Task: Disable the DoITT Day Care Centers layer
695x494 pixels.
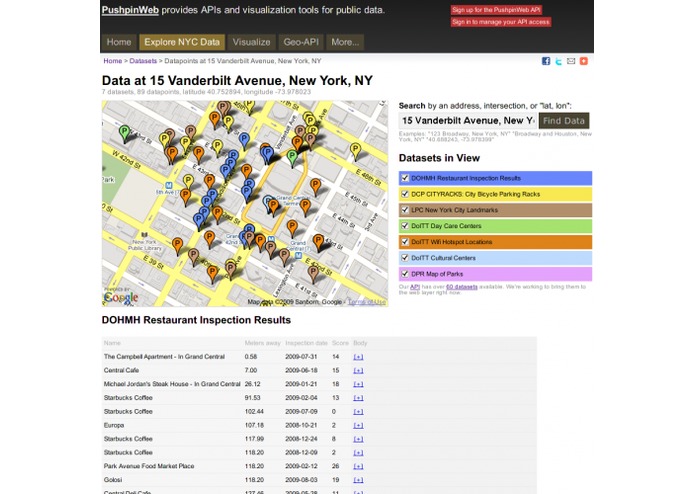Action: click(404, 226)
